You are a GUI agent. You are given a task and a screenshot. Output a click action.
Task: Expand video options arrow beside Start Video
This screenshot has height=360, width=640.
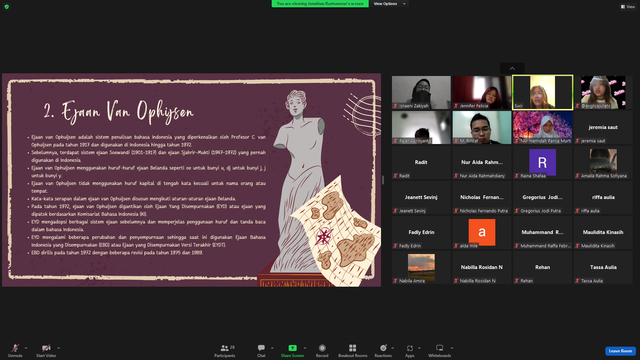pyautogui.click(x=58, y=348)
